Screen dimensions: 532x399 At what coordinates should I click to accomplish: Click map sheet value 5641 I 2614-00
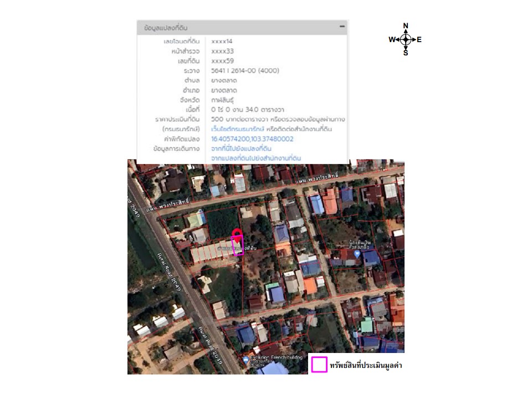(245, 70)
